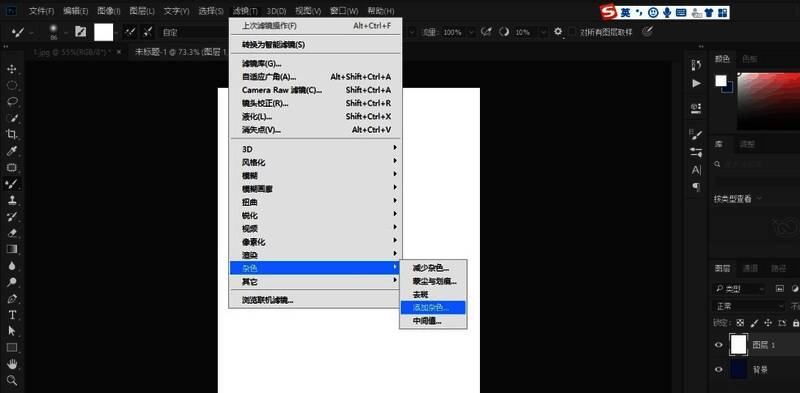The width and height of the screenshot is (800, 393).
Task: Toggle visibility of 背景 layer
Action: coord(719,370)
